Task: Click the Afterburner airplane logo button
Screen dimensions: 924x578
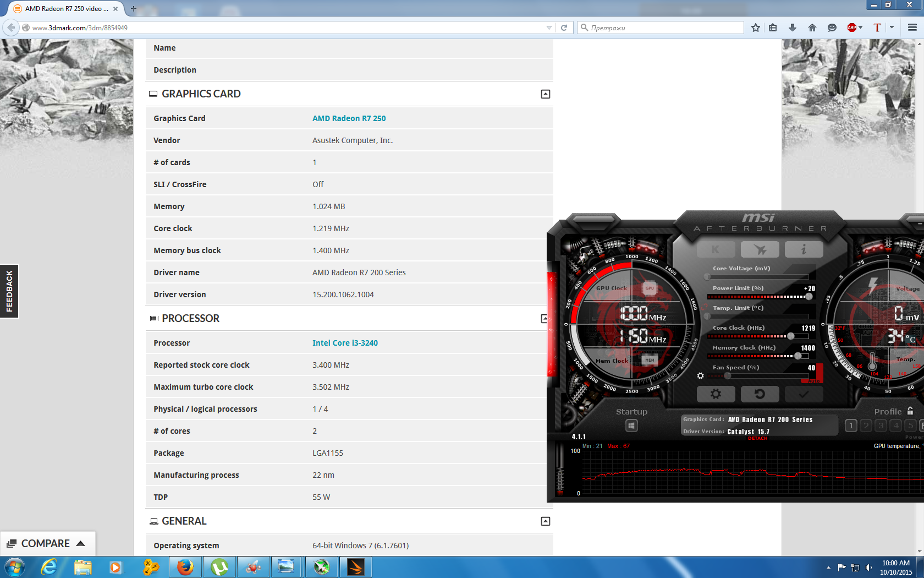Action: (x=760, y=249)
